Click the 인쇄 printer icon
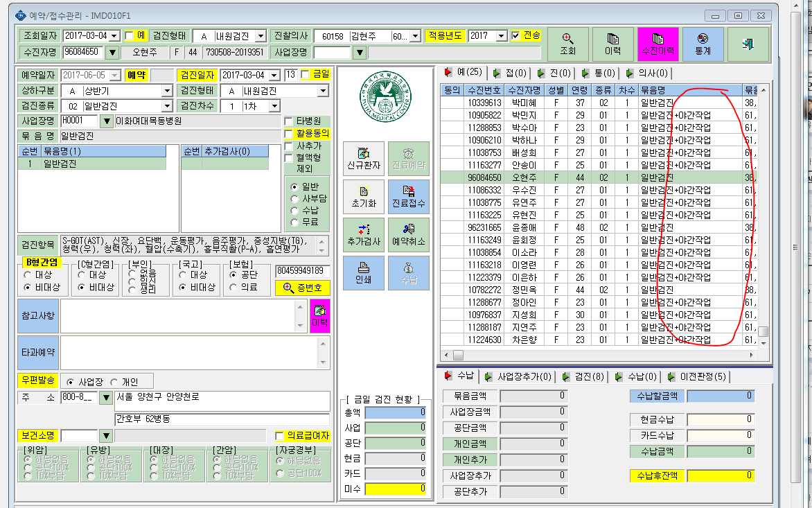This screenshot has width=812, height=508. tap(364, 268)
